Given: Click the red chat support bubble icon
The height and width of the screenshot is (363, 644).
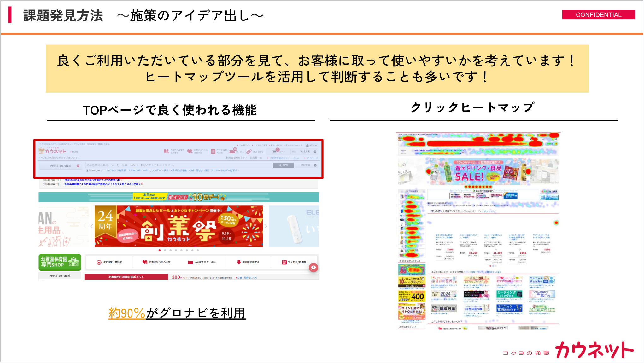Looking at the screenshot, I should (x=313, y=268).
